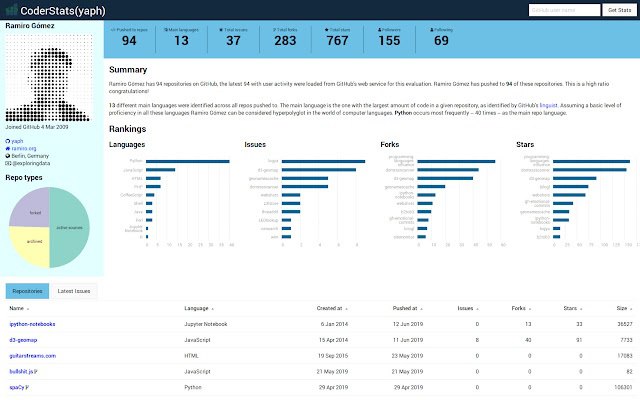Click the d3-geomap bar in Issues chart
The width and height of the screenshot is (640, 400).
click(319, 170)
